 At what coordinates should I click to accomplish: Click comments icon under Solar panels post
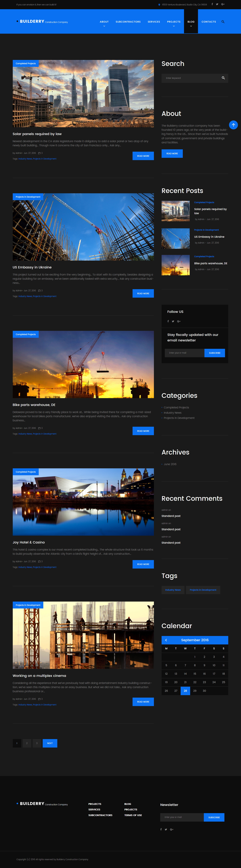[39, 153]
